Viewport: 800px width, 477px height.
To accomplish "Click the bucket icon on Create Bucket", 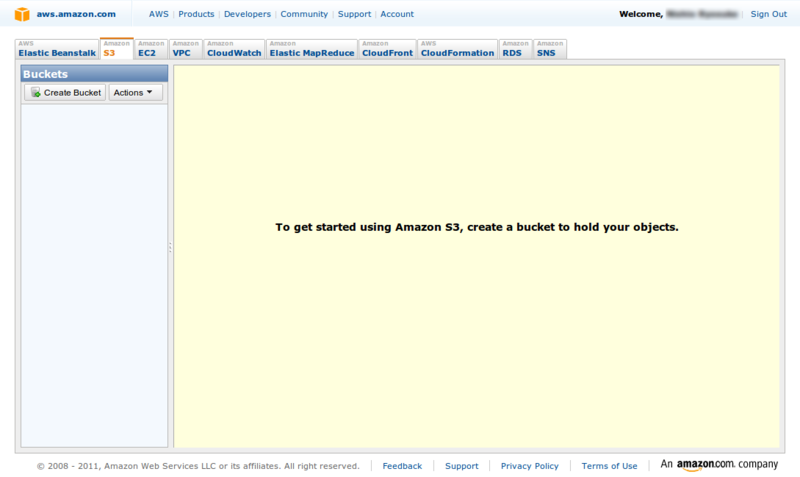I will click(35, 92).
